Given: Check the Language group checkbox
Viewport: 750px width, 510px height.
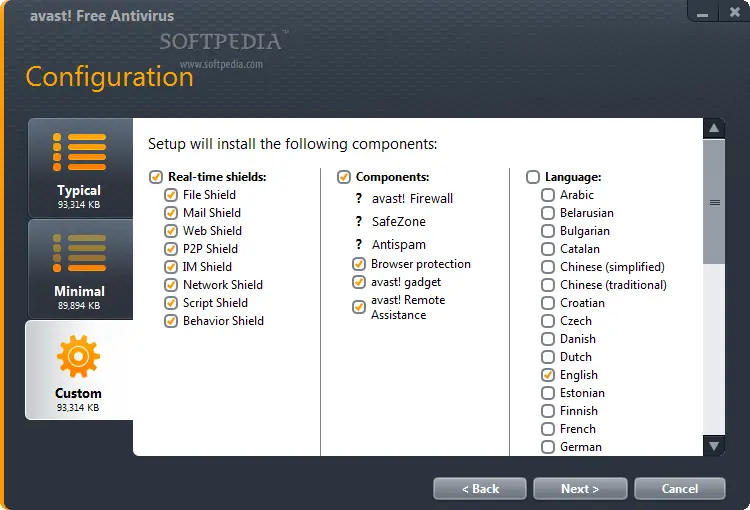Looking at the screenshot, I should pyautogui.click(x=533, y=177).
